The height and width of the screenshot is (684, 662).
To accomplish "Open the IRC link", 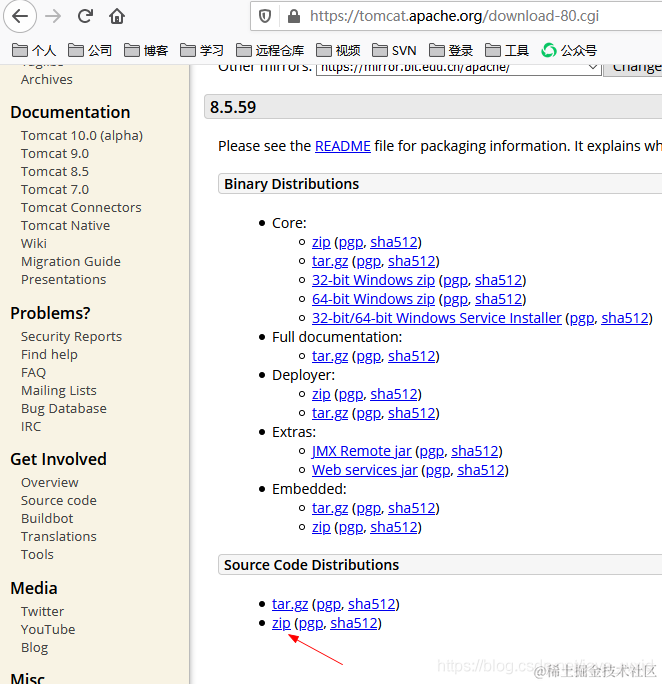I will pos(31,427).
